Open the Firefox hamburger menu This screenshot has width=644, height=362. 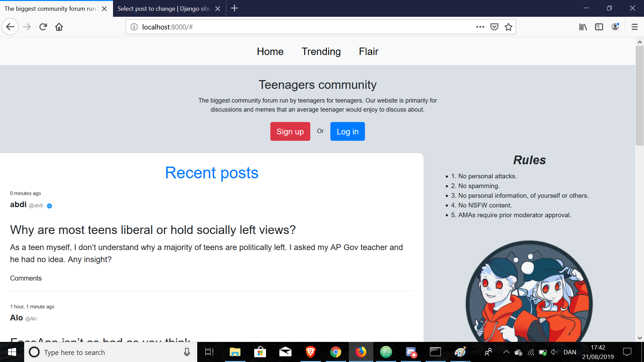point(635,26)
